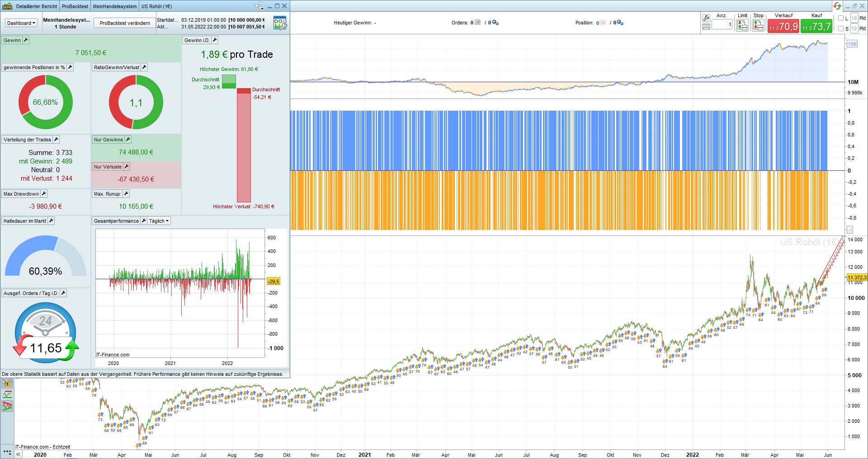Click the wrench icon next to Gewinn
868x459 pixels.
click(x=26, y=40)
